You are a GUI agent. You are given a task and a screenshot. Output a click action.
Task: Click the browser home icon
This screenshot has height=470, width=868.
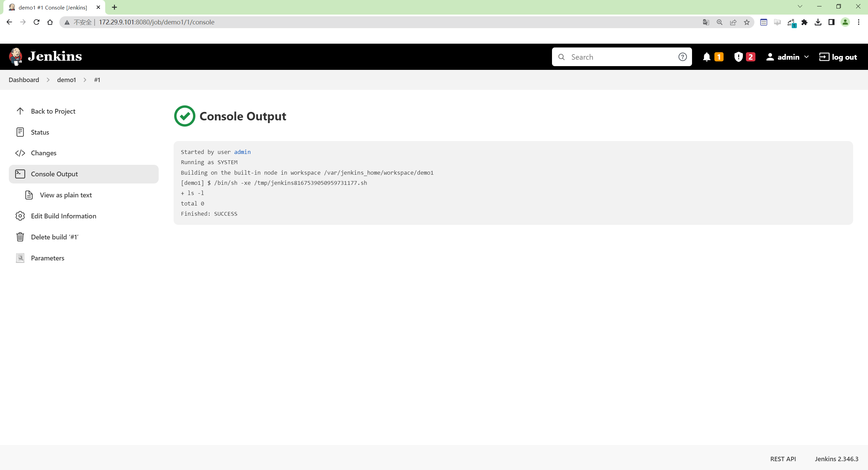pyautogui.click(x=50, y=22)
